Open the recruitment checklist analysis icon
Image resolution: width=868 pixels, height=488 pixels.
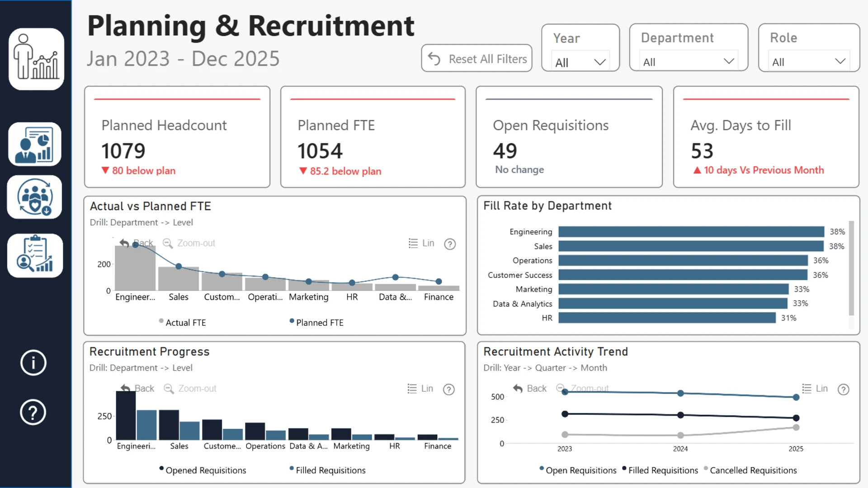point(35,255)
